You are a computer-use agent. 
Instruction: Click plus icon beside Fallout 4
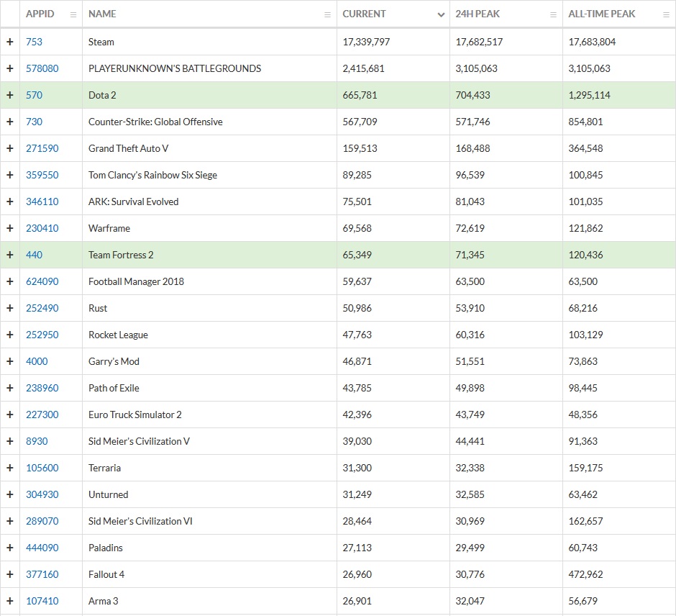coord(10,574)
